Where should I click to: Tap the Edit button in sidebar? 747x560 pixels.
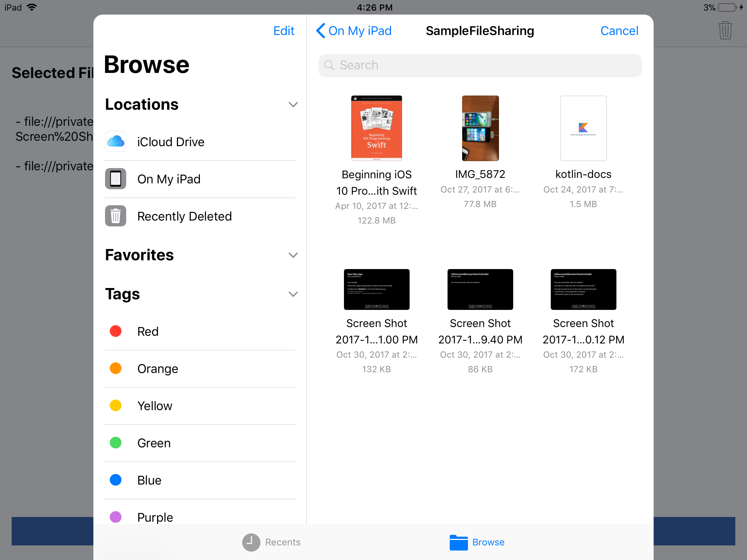pos(284,31)
